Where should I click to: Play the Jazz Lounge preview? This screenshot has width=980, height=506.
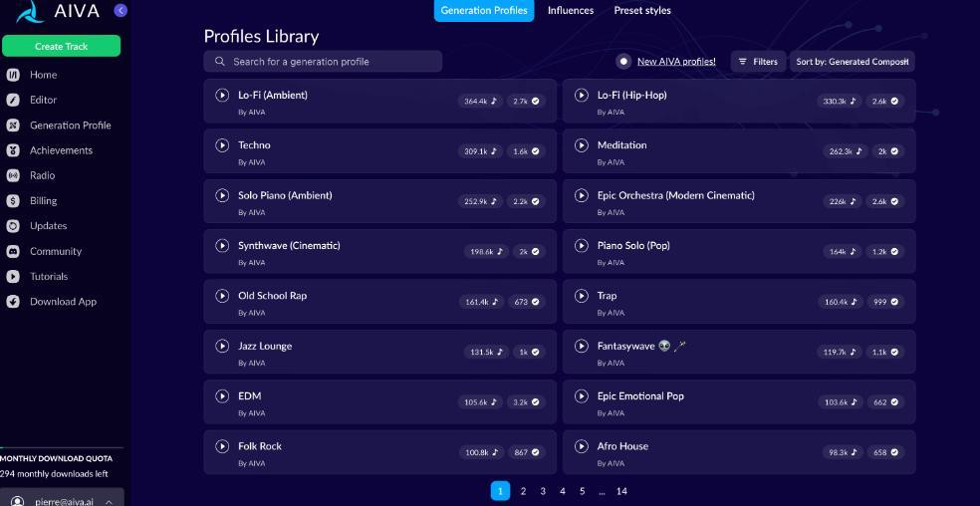click(x=222, y=346)
